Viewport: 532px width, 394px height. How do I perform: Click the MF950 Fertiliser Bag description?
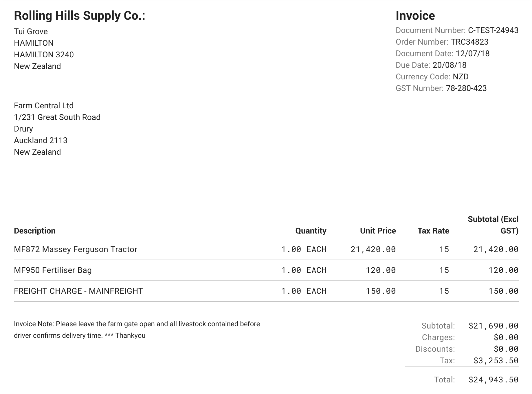coord(53,270)
